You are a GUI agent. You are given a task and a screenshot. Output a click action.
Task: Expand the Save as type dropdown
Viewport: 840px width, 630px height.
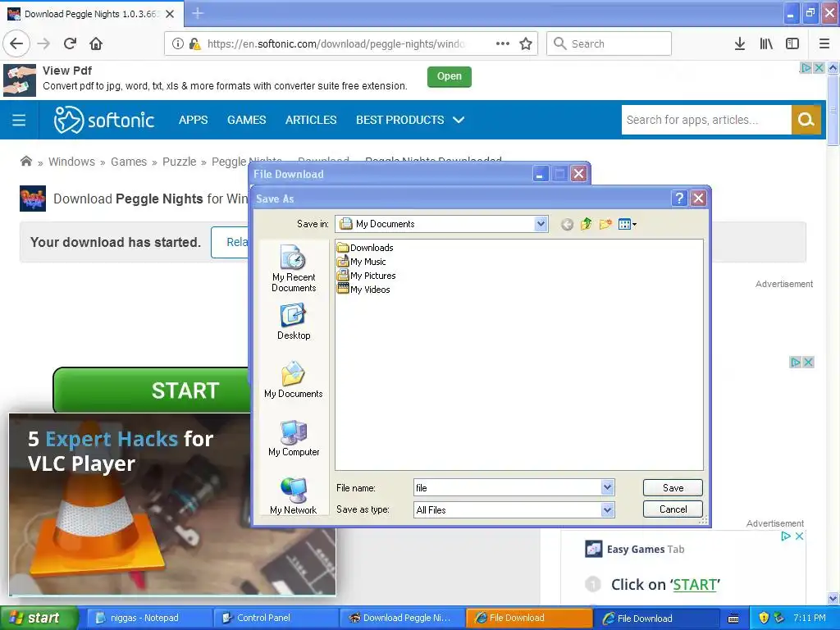(x=607, y=510)
